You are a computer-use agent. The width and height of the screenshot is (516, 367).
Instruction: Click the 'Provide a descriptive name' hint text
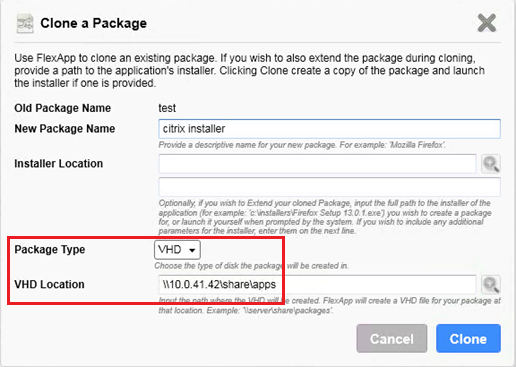(x=302, y=145)
